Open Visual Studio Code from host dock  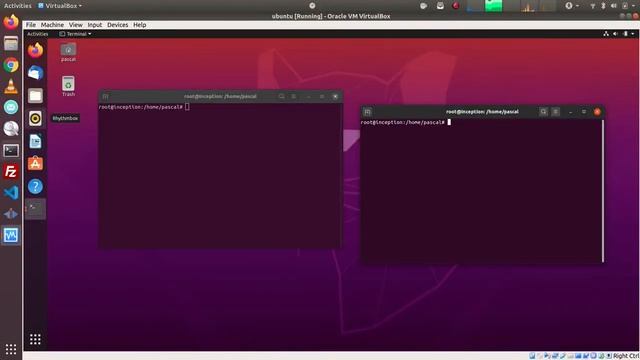tap(11, 193)
